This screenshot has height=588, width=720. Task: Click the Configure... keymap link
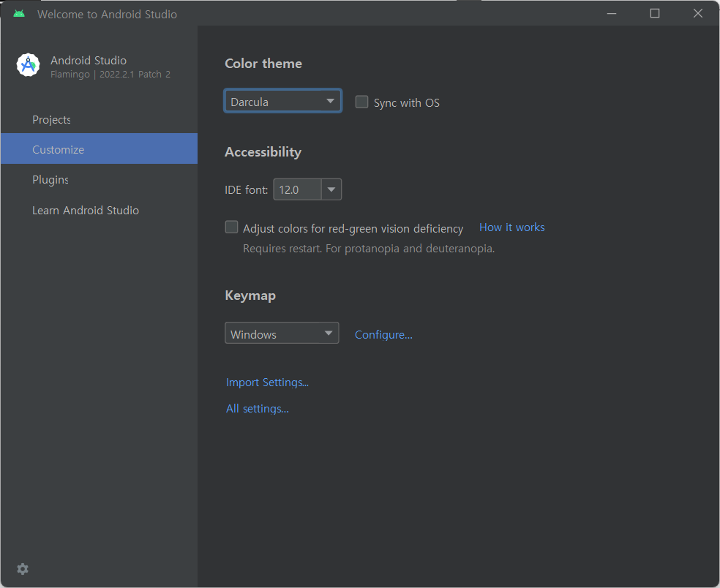coord(383,335)
